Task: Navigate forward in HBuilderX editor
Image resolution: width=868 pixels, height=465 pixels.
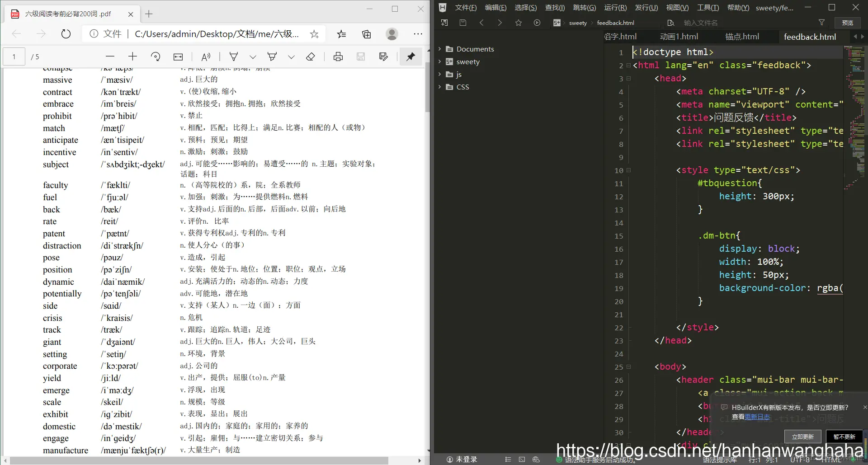Action: [x=500, y=23]
